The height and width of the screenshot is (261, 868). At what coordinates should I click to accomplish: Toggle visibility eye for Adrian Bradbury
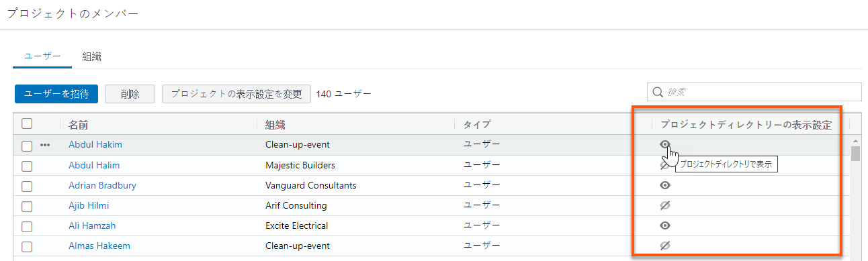(x=665, y=185)
